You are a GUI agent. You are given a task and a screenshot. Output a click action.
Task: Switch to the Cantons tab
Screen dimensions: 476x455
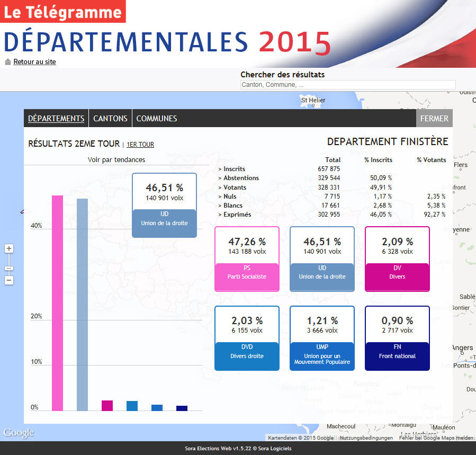tap(110, 119)
